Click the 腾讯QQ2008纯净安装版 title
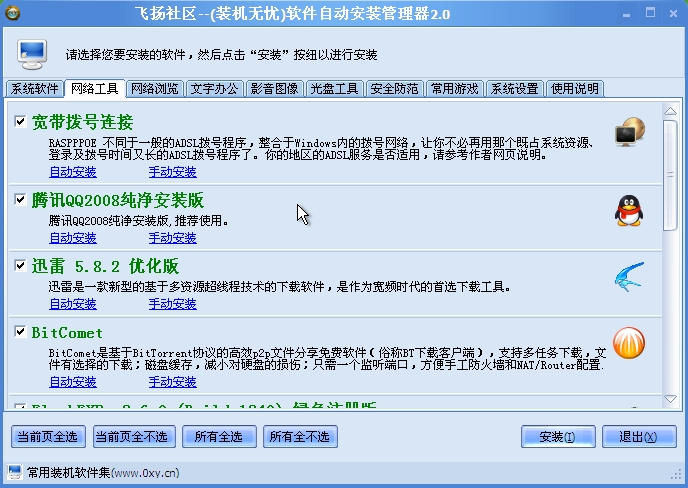This screenshot has width=688, height=488. [118, 201]
